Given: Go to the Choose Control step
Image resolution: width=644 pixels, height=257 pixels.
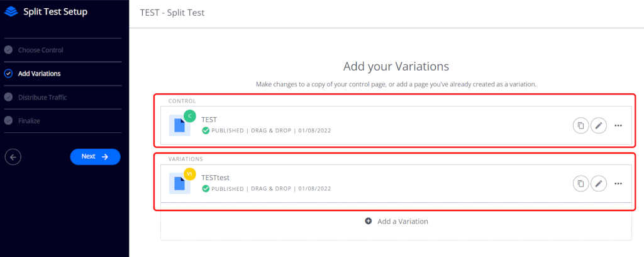Looking at the screenshot, I should (x=40, y=50).
